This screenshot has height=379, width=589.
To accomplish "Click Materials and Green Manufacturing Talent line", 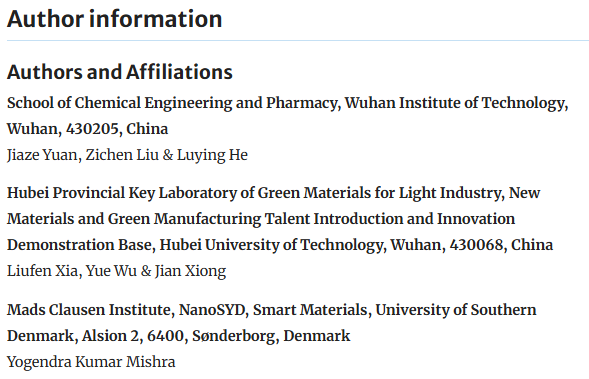I will click(x=261, y=219).
